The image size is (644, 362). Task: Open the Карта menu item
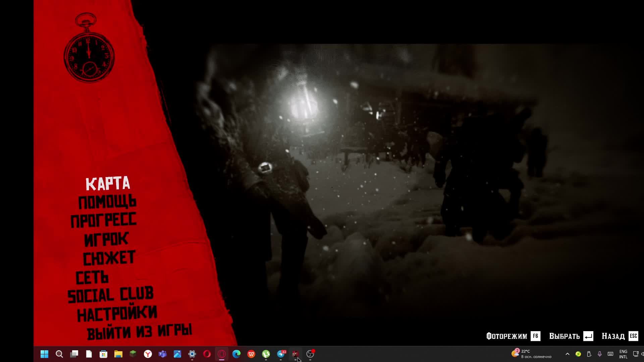coord(108,184)
